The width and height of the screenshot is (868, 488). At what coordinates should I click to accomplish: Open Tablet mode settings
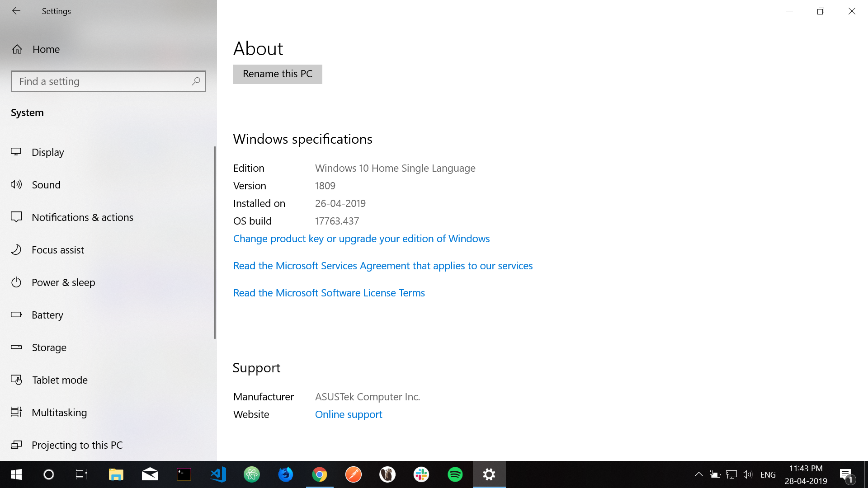pyautogui.click(x=50, y=380)
